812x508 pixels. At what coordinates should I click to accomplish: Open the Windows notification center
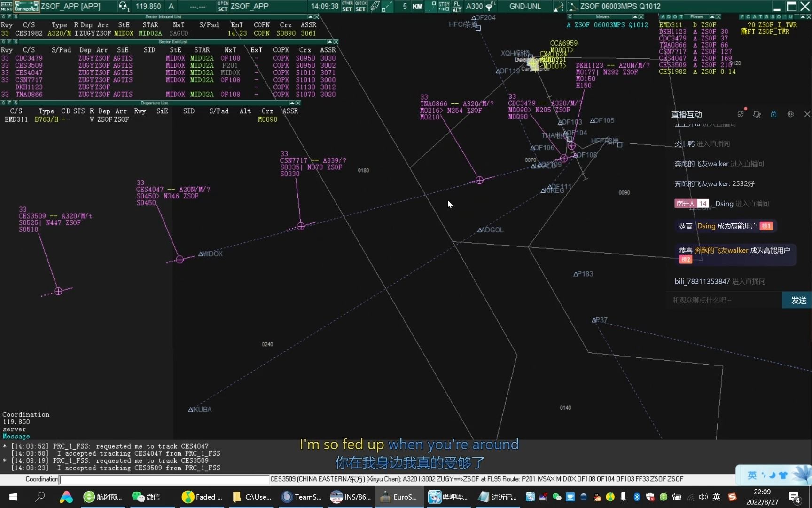(795, 497)
